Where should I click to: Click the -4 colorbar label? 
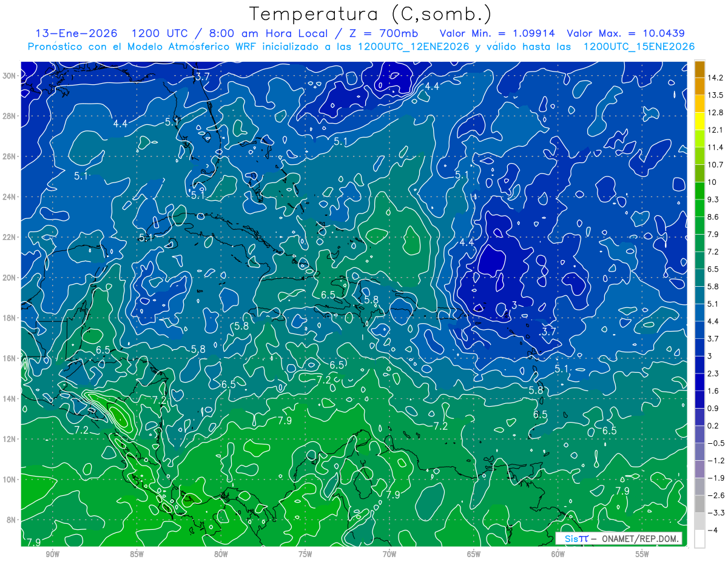[x=713, y=530]
